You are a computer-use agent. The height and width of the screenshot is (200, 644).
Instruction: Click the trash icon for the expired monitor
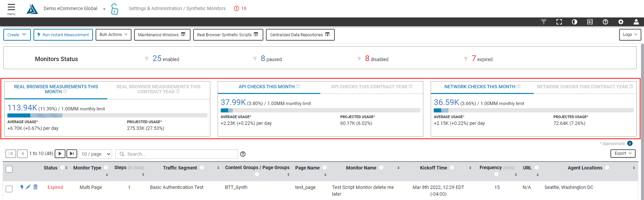click(36, 187)
